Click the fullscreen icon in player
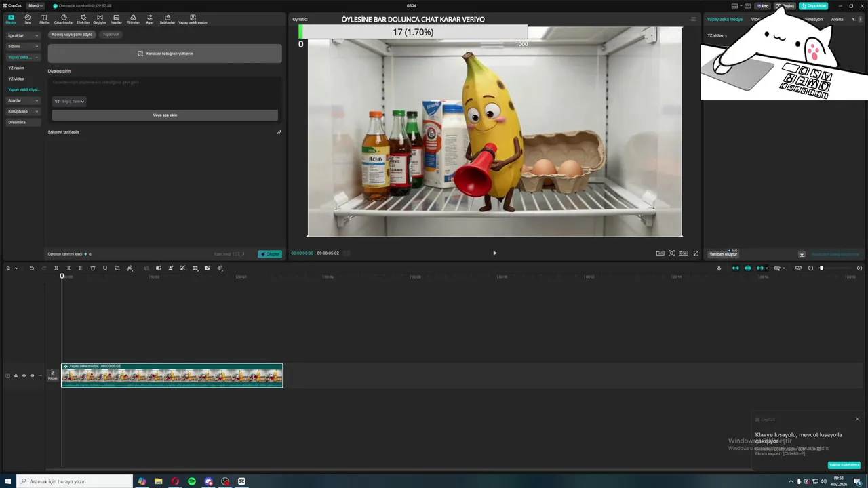 (x=696, y=253)
